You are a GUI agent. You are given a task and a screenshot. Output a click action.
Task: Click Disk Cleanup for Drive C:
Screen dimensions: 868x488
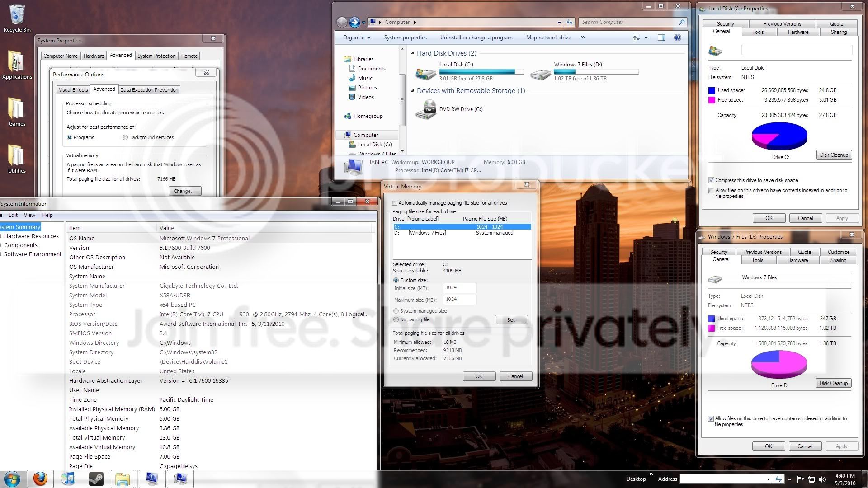coord(834,155)
